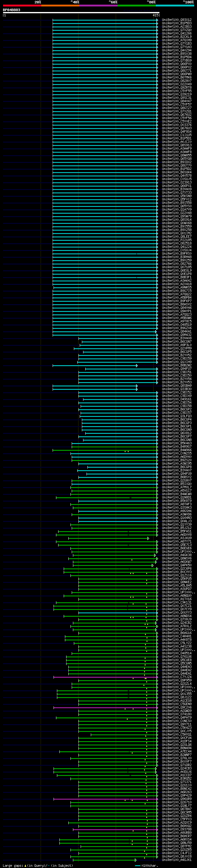Select label UniRef100_Q84V47
This screenshot has width=197, height=868.
coord(177,101)
